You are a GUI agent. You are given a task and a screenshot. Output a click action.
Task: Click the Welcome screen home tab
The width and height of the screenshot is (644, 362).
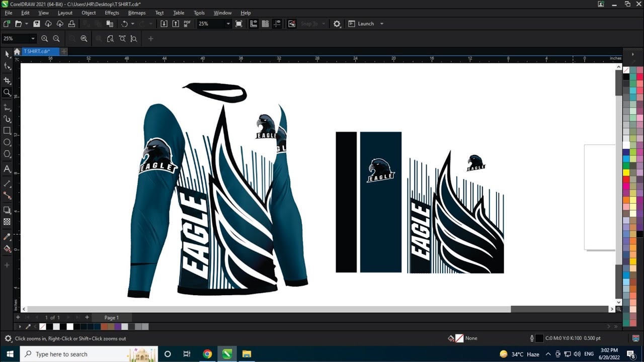coord(17,51)
